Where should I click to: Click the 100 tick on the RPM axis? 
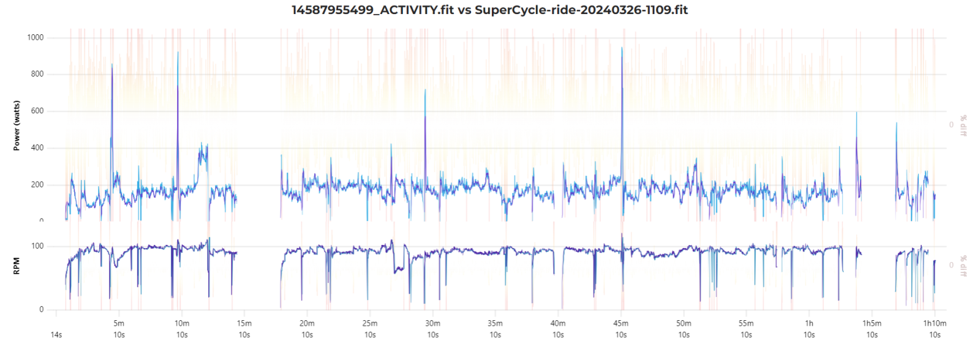[37, 246]
